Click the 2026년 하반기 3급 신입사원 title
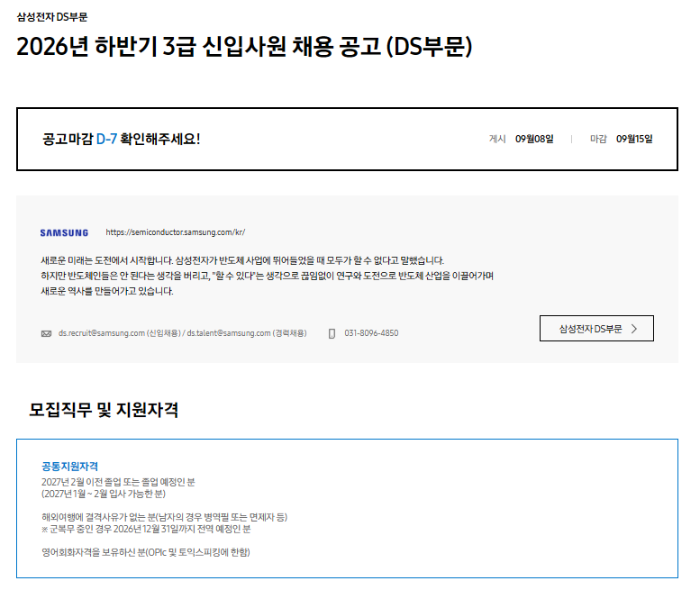 (x=244, y=47)
